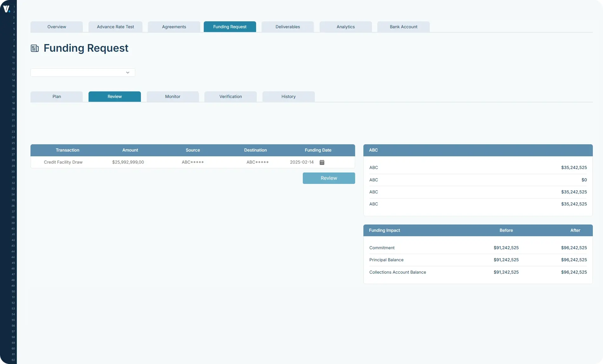Click the document icon beside Funding Request heading
This screenshot has width=603, height=364.
tap(35, 48)
